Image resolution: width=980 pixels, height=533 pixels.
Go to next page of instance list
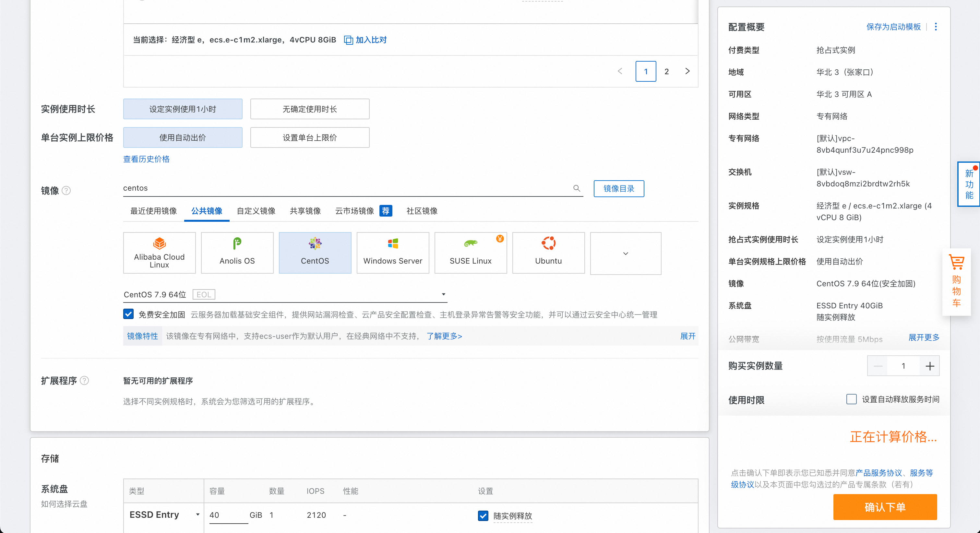click(x=687, y=71)
